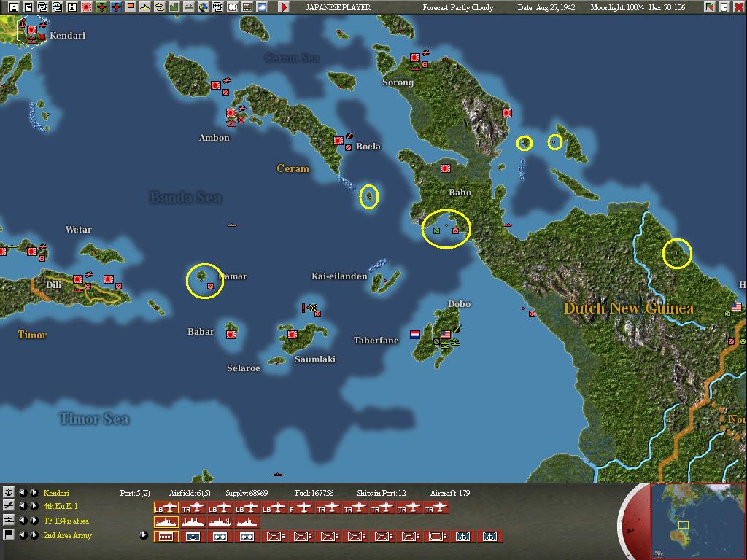Viewport: 747px width, 560px height.
Task: Open the OP operations report icon
Action: (233, 7)
